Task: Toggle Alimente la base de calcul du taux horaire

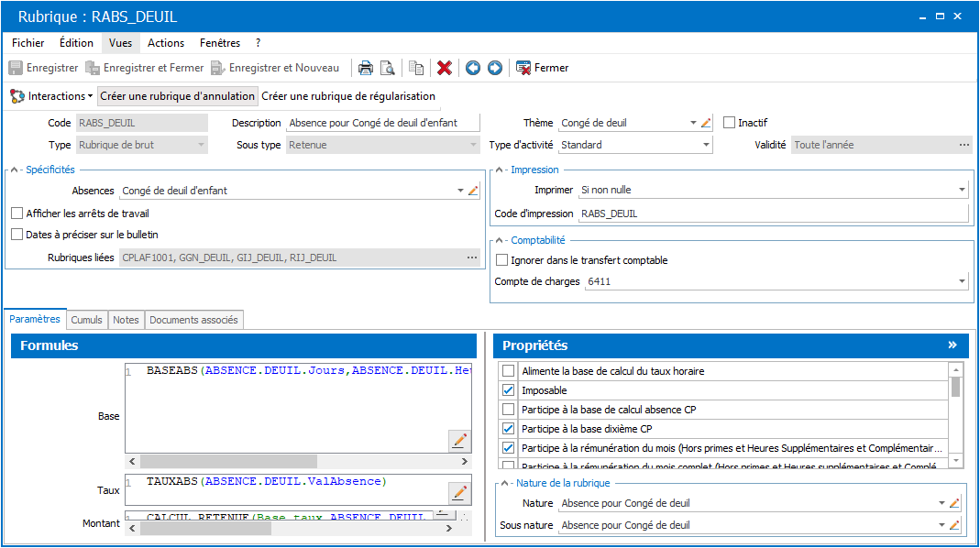Action: pyautogui.click(x=509, y=371)
